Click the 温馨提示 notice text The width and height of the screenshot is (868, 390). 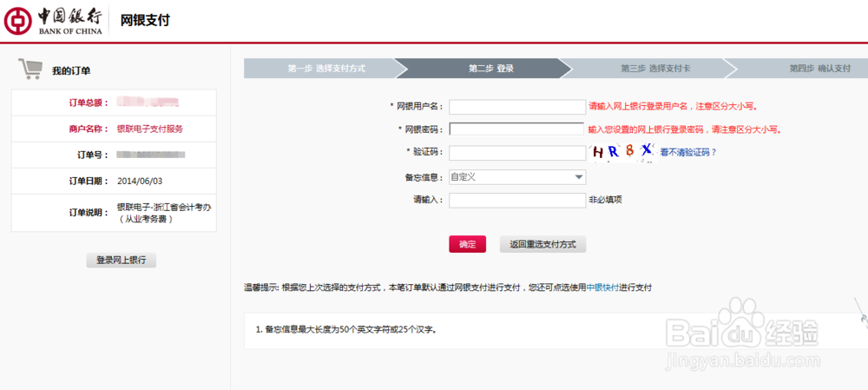pyautogui.click(x=448, y=288)
